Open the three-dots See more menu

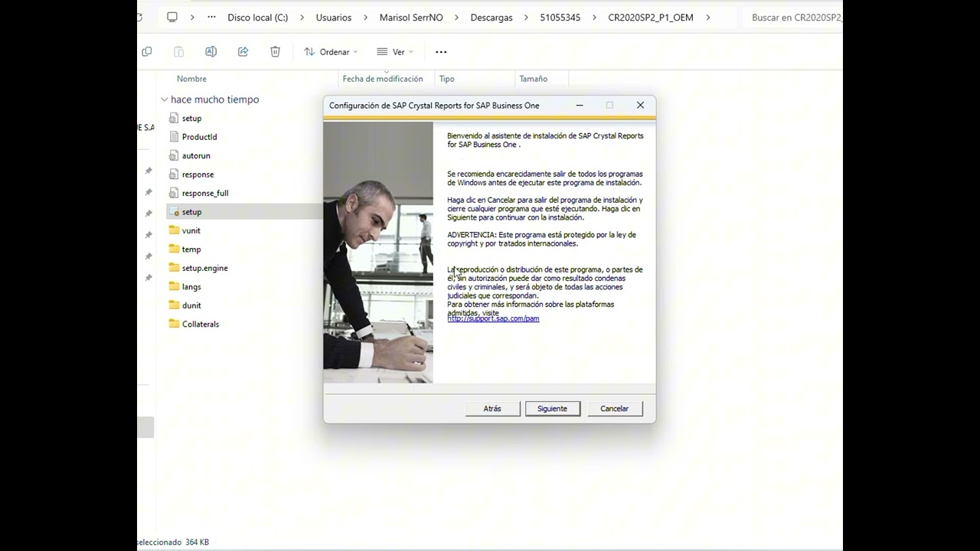(x=441, y=52)
